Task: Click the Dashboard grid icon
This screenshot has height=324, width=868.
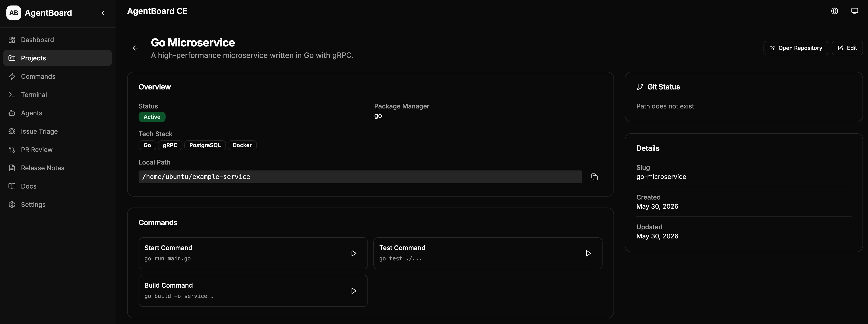Action: pos(12,40)
